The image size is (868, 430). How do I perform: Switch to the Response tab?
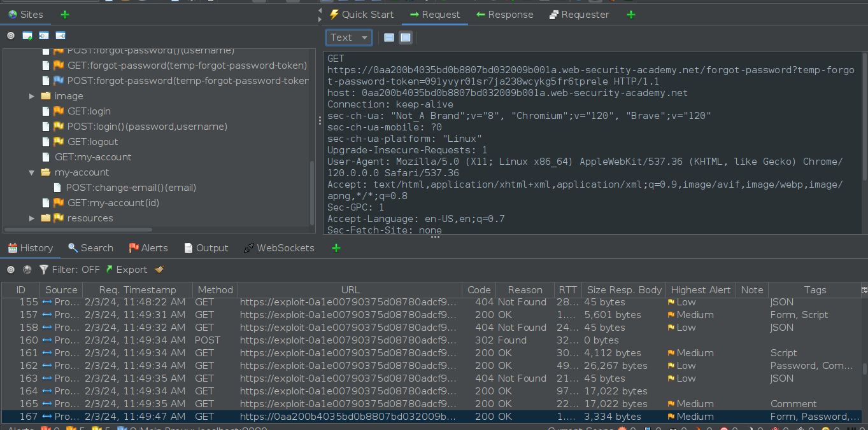tap(504, 15)
